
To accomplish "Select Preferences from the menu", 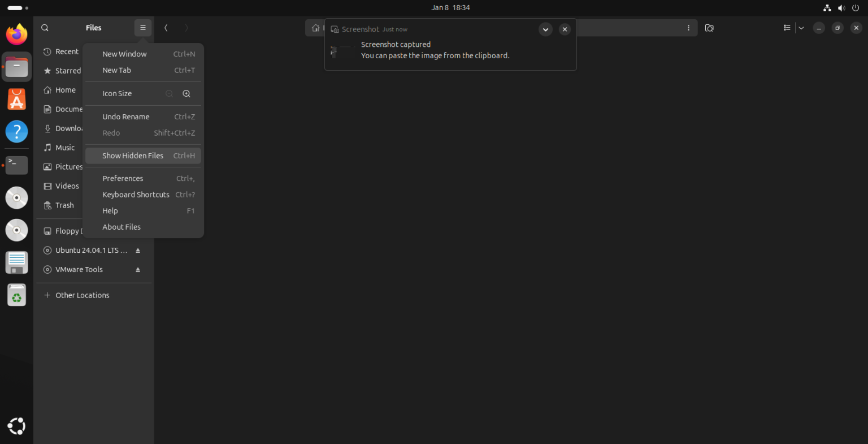I will 123,178.
